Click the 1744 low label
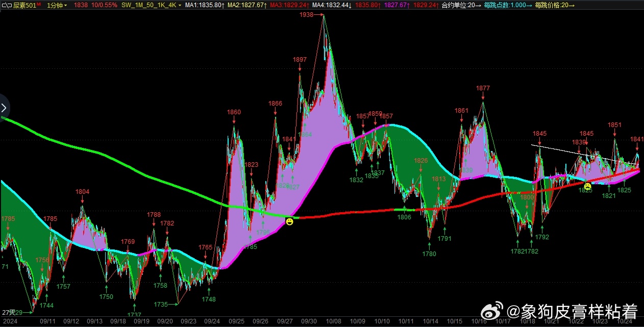 46,306
